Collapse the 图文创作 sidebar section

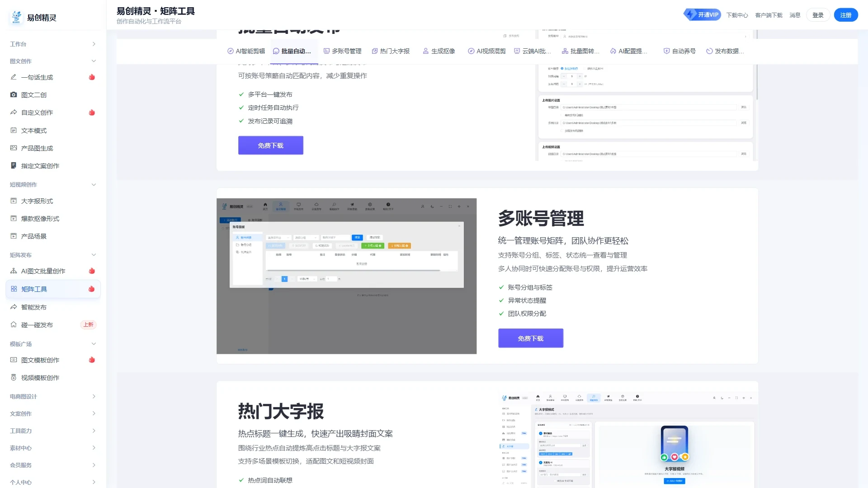53,61
